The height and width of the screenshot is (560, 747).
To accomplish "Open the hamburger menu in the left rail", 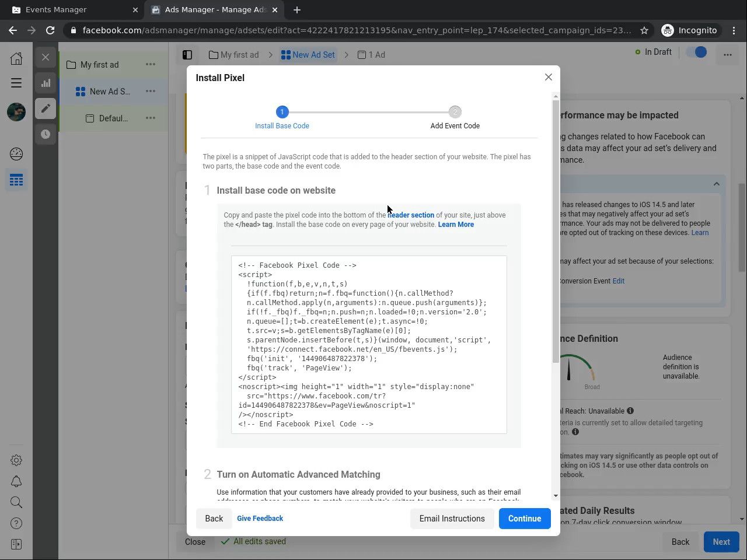I will coord(16,83).
